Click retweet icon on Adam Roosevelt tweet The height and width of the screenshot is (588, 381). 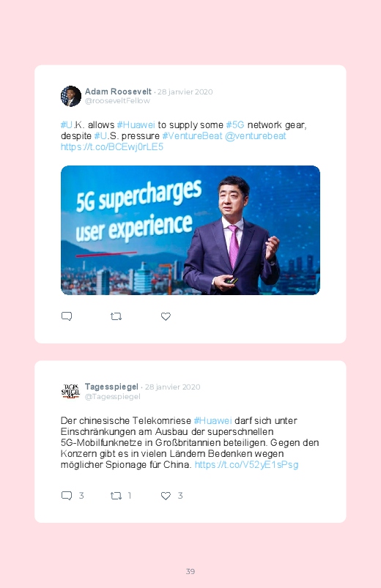(x=116, y=316)
